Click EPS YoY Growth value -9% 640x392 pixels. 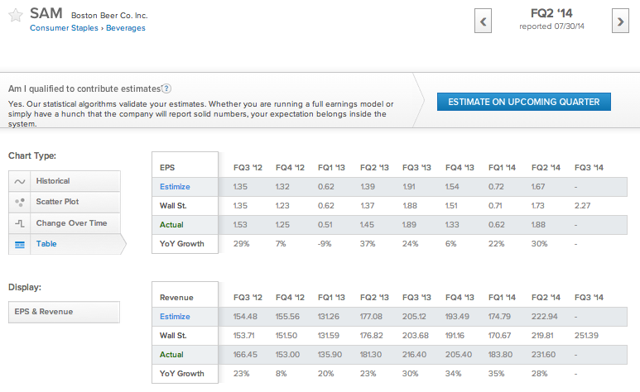pyautogui.click(x=325, y=244)
